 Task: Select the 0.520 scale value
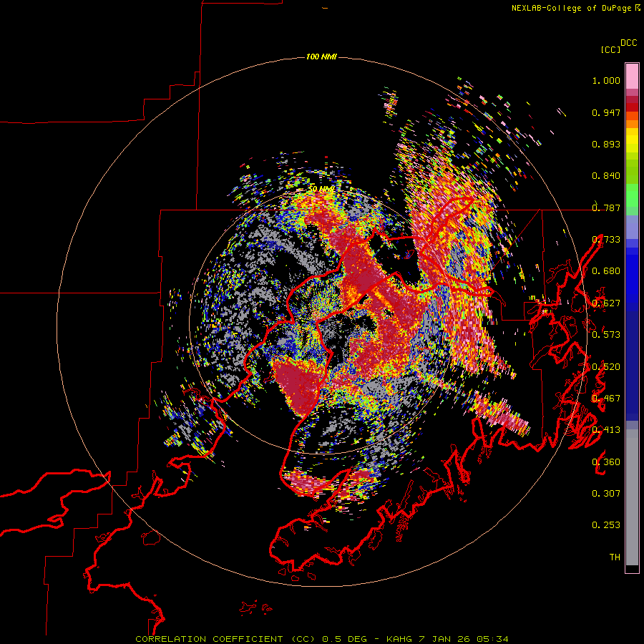tap(606, 367)
